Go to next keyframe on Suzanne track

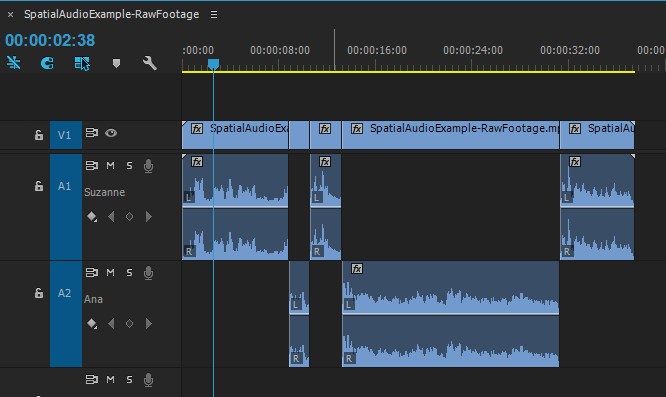pos(148,217)
